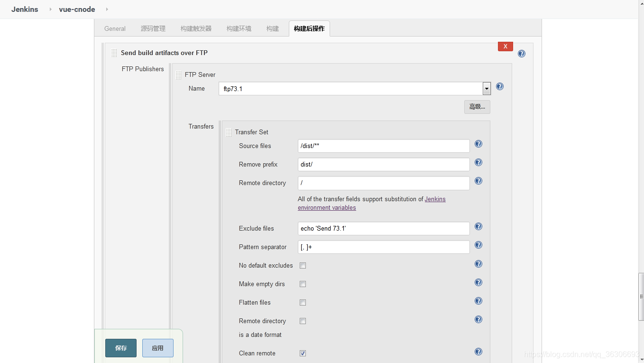This screenshot has height=363, width=644.
Task: Show help for Make empty dirs
Action: click(478, 282)
